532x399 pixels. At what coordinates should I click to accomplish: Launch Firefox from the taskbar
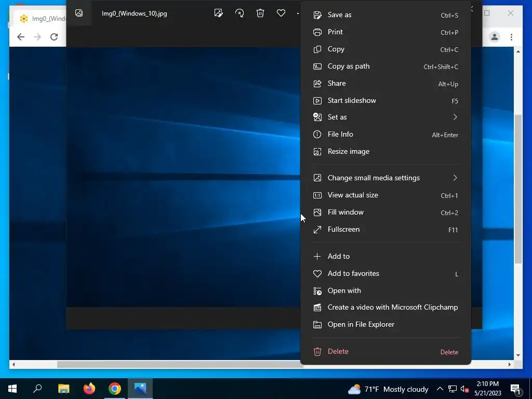(x=89, y=389)
